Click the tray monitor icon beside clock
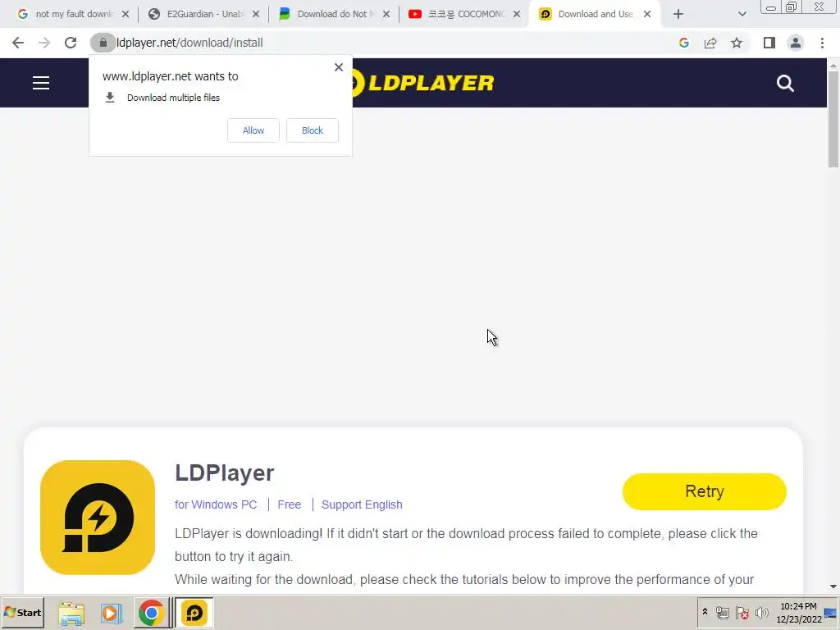The height and width of the screenshot is (630, 840). point(831,614)
